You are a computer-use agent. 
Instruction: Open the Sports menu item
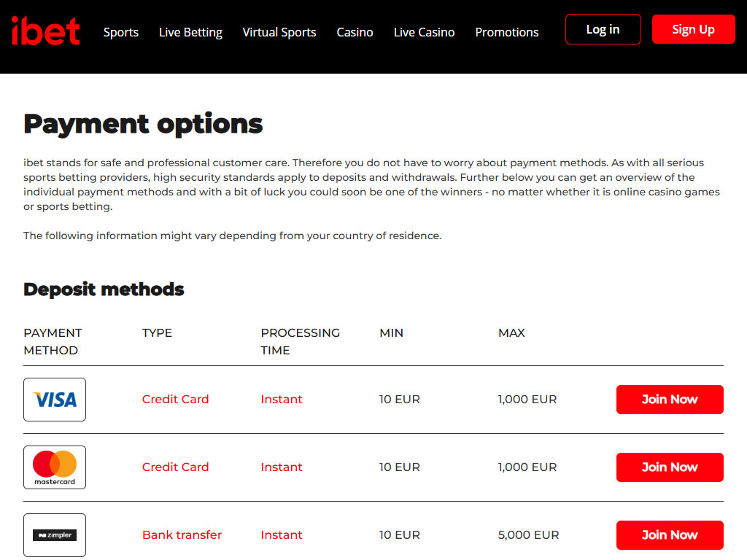121,32
